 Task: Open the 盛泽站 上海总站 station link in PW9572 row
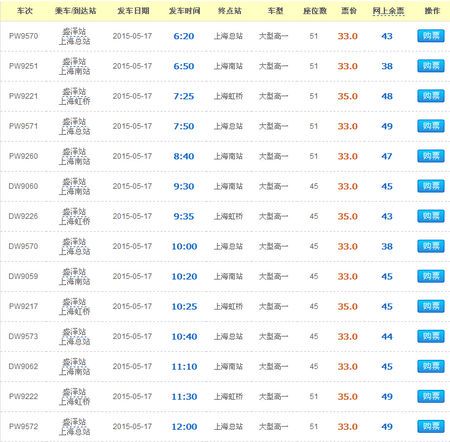[75, 426]
